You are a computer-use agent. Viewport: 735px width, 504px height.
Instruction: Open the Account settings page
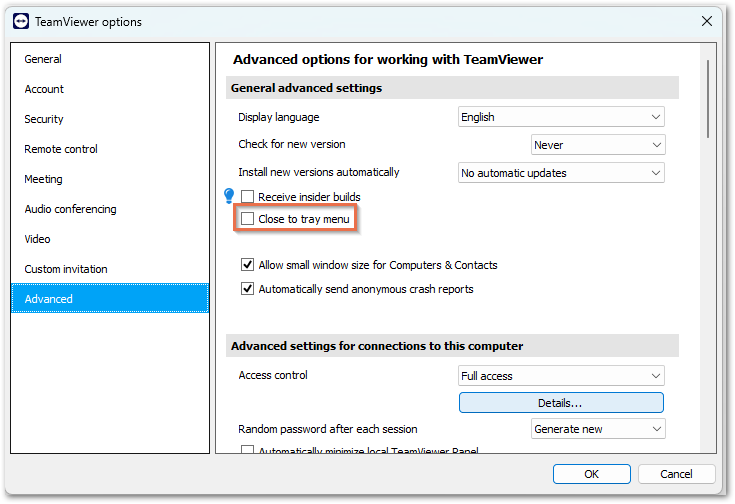(110, 89)
